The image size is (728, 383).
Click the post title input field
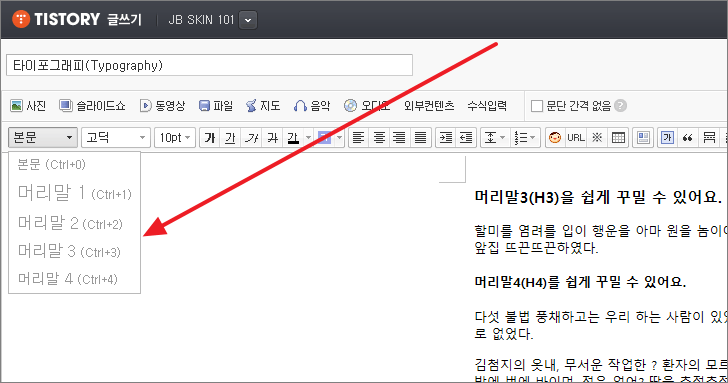tap(209, 65)
